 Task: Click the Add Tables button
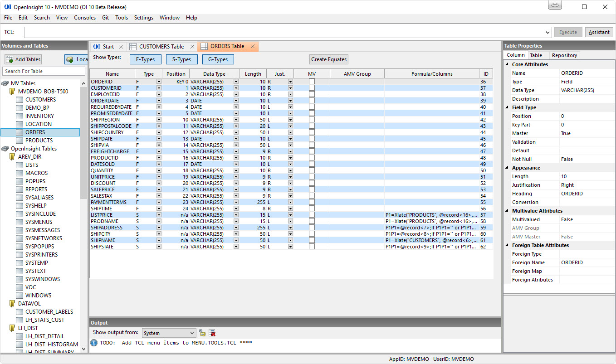point(23,59)
